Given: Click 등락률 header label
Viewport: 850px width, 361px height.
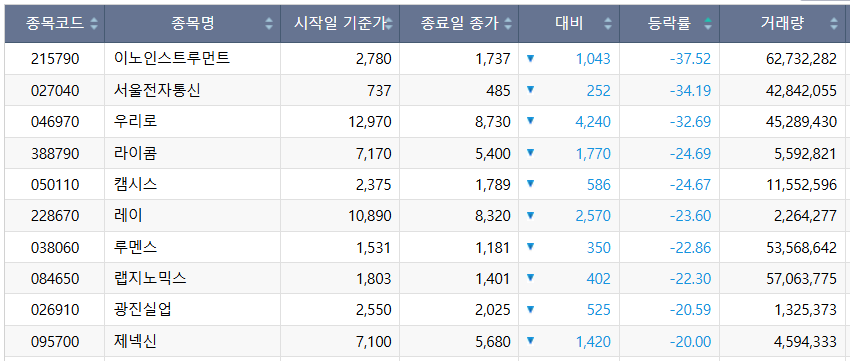Looking at the screenshot, I should coord(669,23).
